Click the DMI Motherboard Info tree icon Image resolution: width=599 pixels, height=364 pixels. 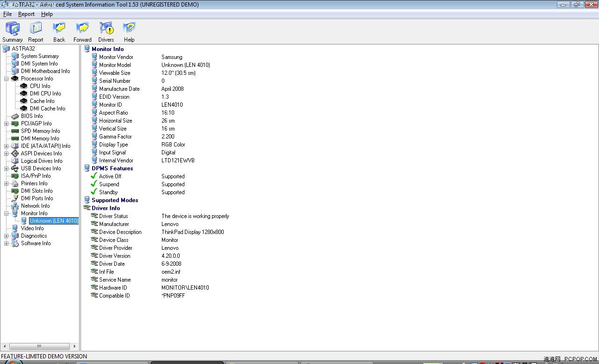click(x=15, y=71)
